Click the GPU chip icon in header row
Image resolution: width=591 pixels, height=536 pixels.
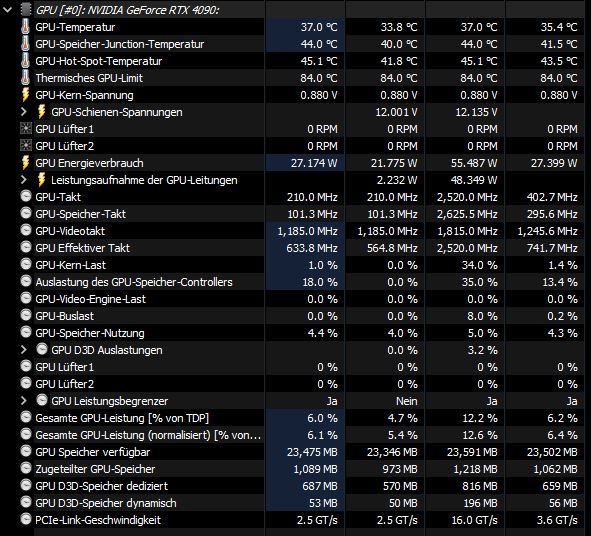click(26, 10)
